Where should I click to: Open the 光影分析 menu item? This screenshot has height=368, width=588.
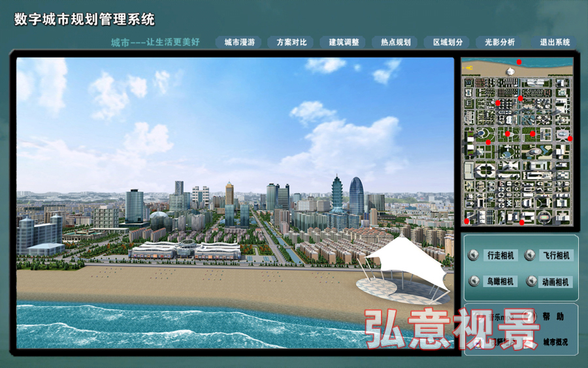pos(500,42)
